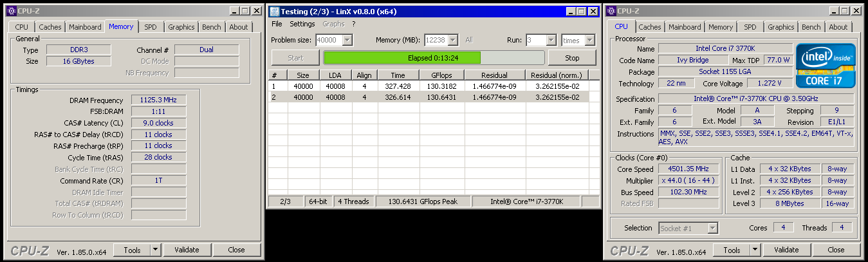Open the Socket #1 Selection dropdown
Viewport: 868px width, 262px height.
[688, 228]
